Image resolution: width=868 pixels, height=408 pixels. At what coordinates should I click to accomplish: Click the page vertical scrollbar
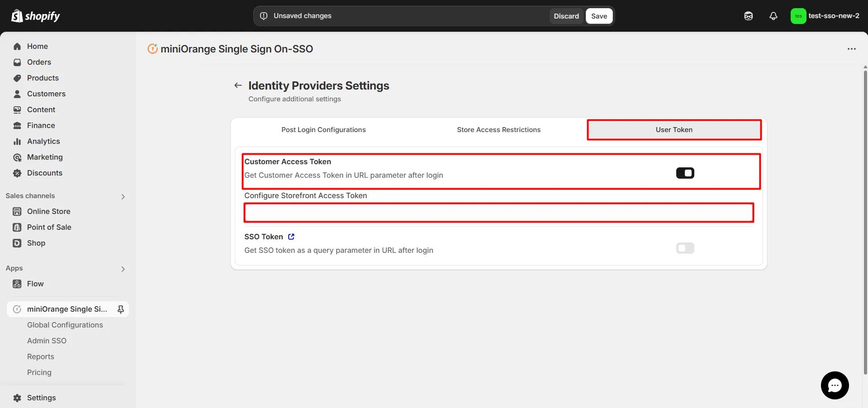coord(865,222)
